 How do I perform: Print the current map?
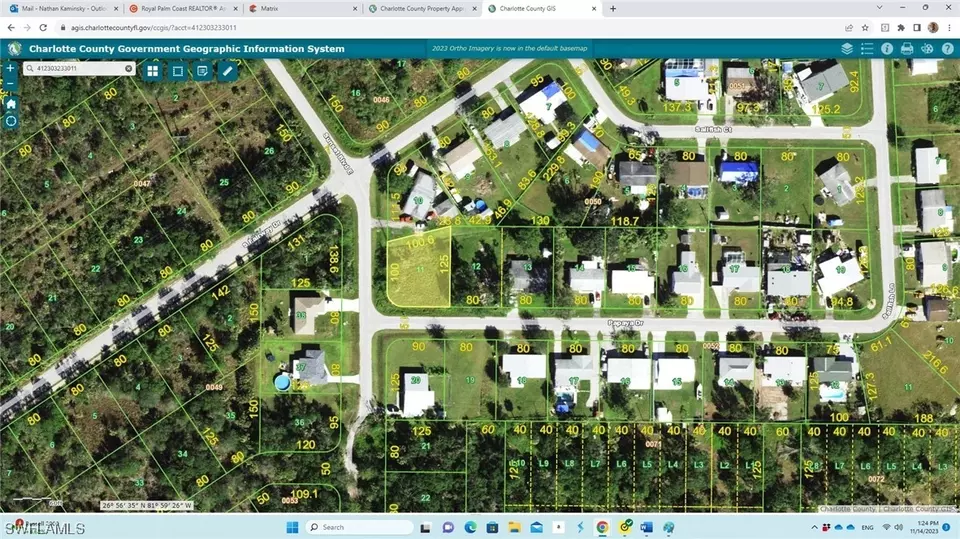tap(907, 48)
